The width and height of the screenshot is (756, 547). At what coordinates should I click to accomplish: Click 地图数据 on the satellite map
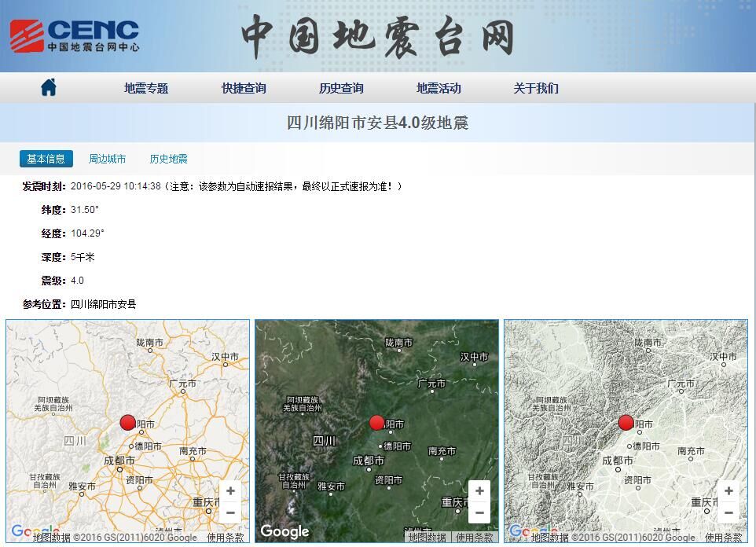point(428,538)
